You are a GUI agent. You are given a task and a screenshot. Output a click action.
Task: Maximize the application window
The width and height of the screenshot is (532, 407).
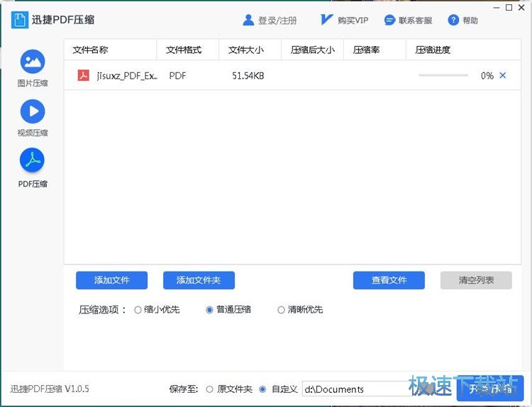click(509, 8)
